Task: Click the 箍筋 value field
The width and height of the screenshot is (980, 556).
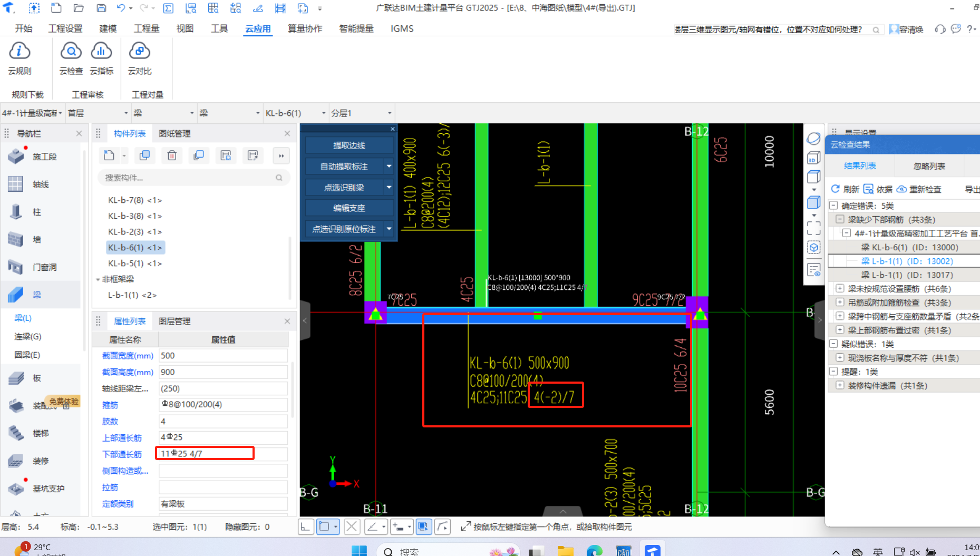Action: tap(223, 404)
